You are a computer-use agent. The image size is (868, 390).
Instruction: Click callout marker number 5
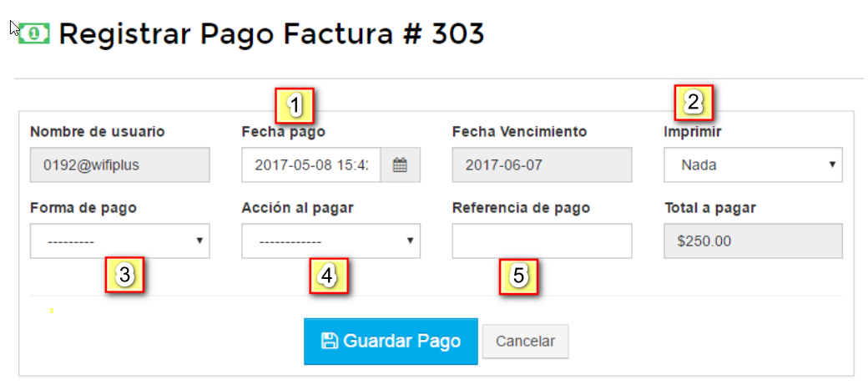518,276
